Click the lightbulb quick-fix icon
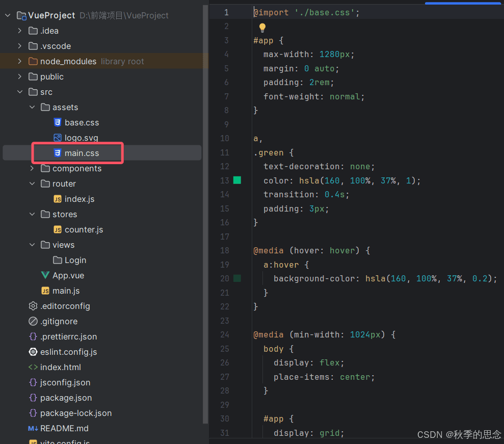 262,28
